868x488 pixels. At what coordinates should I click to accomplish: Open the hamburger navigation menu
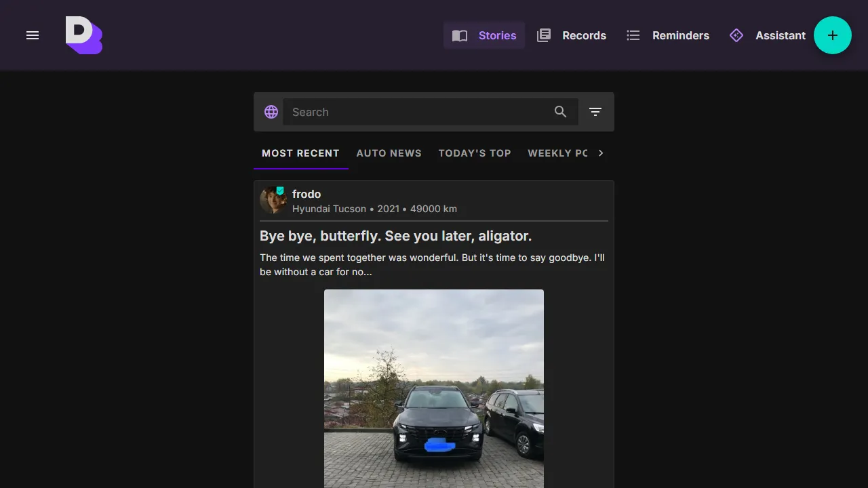point(32,35)
